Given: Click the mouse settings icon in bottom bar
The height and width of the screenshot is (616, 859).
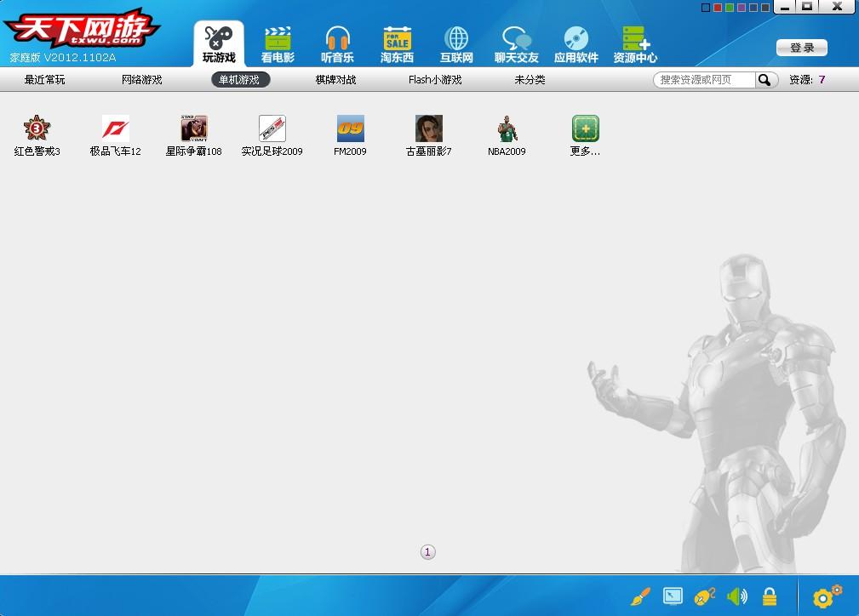Looking at the screenshot, I should [x=705, y=596].
